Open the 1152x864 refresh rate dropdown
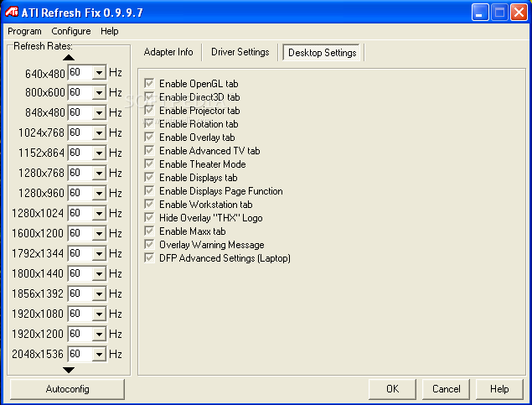532x405 pixels. coord(99,153)
